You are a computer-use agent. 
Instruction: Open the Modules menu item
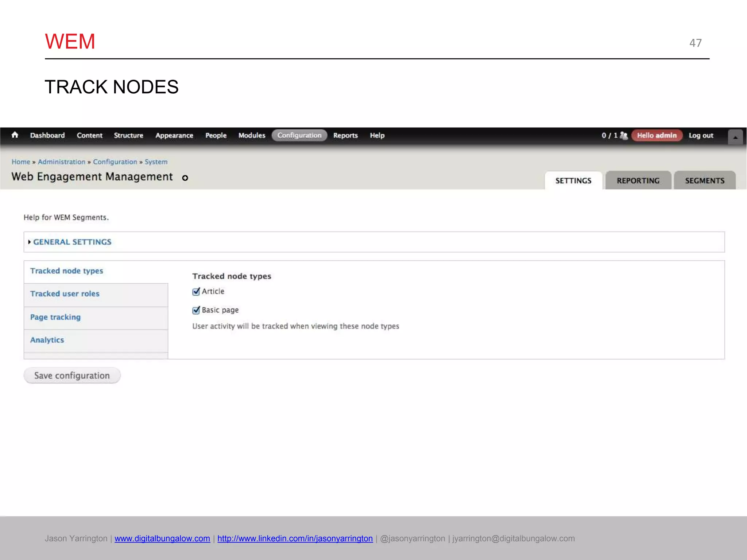point(252,136)
